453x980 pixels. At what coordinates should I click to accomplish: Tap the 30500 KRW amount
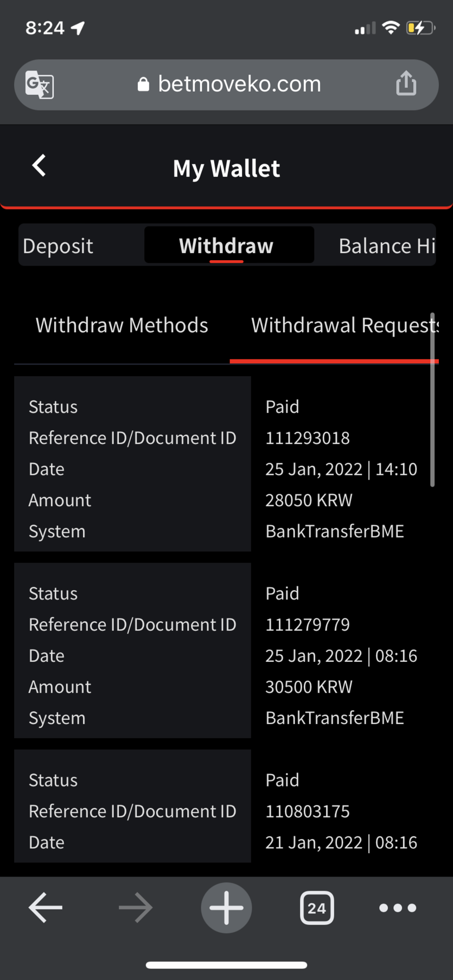pos(309,687)
